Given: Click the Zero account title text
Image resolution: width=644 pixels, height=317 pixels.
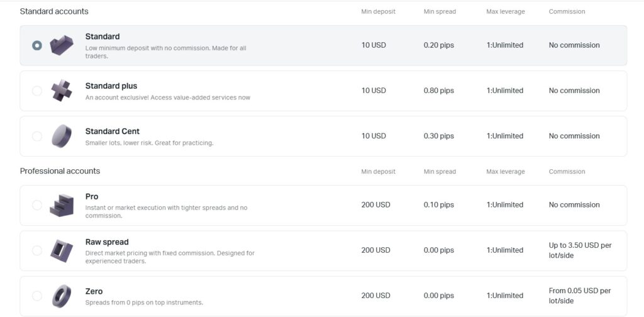Looking at the screenshot, I should pos(94,291).
